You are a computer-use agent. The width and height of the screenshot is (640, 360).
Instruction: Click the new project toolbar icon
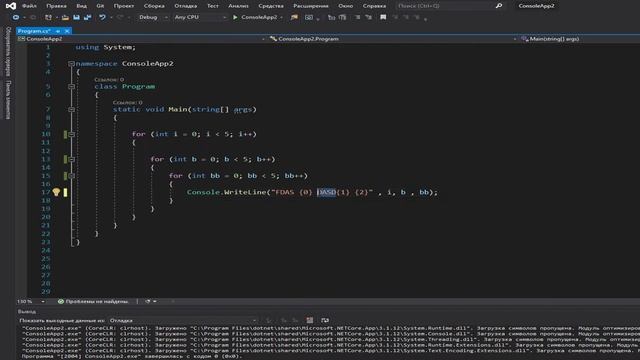(48, 17)
